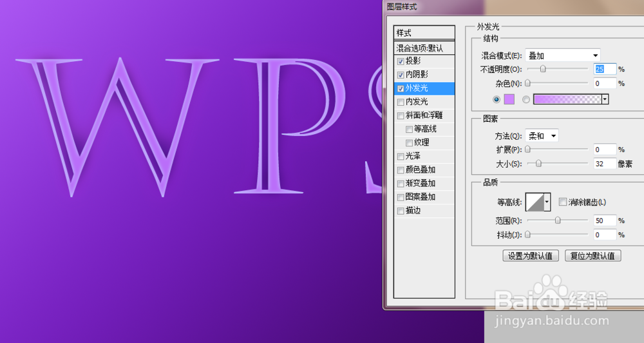This screenshot has width=644, height=343.
Task: Click the 范围 range value field
Action: [x=605, y=221]
